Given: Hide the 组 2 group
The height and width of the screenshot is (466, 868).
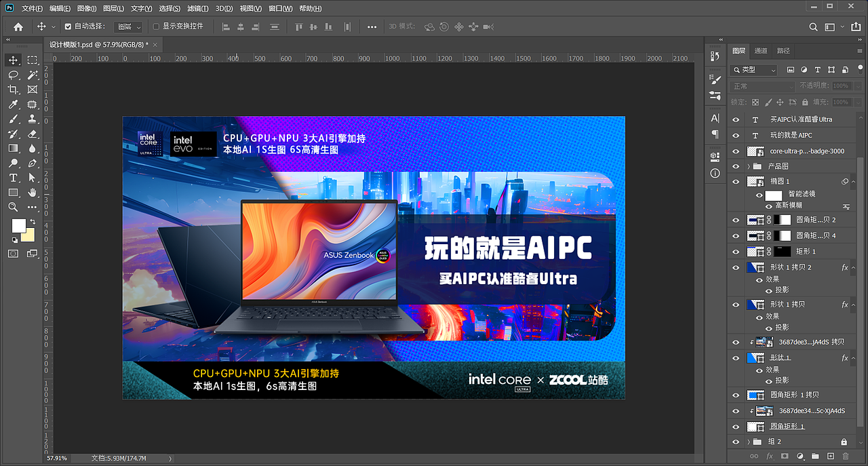Looking at the screenshot, I should (x=736, y=442).
